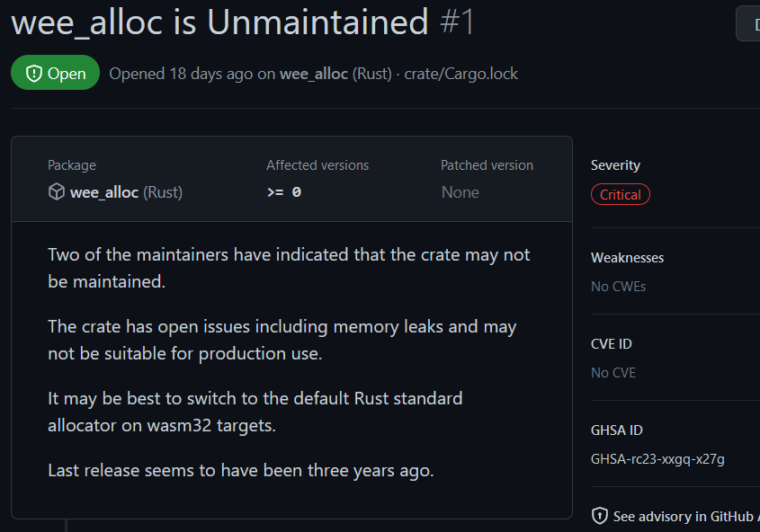
Task: Click the title wee_alloc is Unmaintained
Action: tap(219, 22)
